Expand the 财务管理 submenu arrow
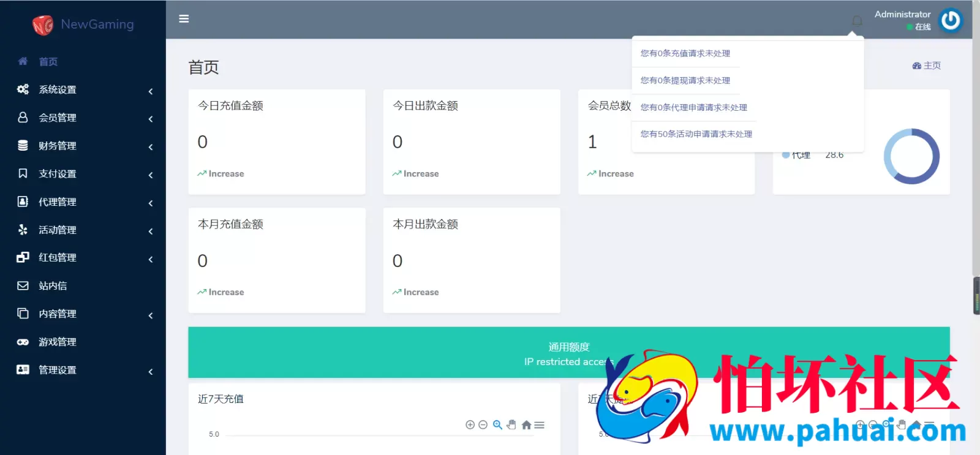The image size is (980, 455). pyautogui.click(x=151, y=147)
